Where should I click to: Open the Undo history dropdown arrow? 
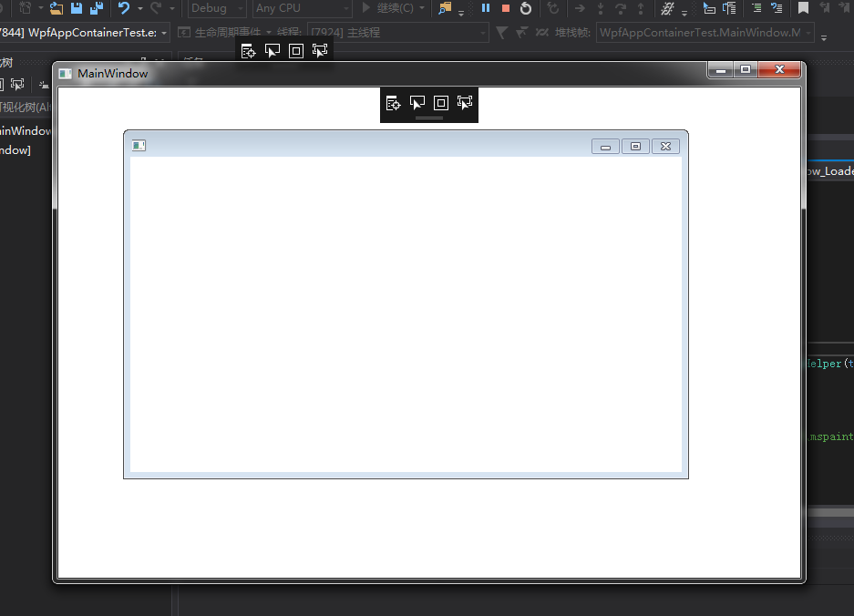[x=140, y=9]
